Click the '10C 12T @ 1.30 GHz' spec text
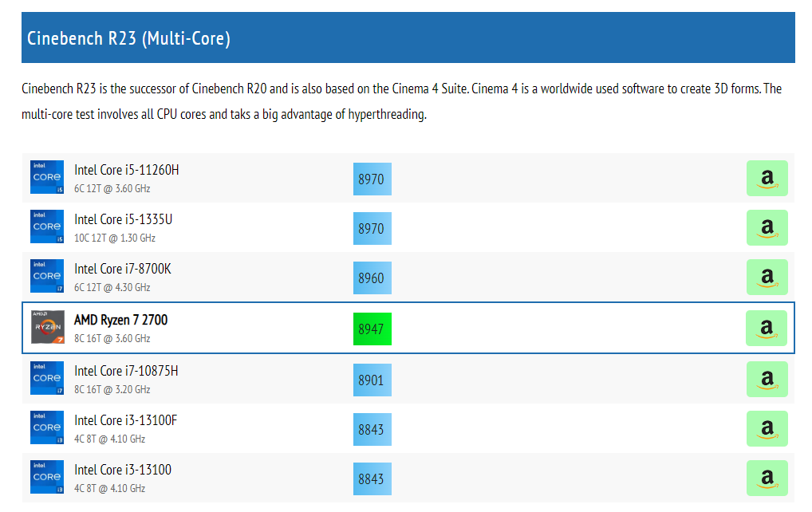This screenshot has height=512, width=812. click(x=114, y=238)
